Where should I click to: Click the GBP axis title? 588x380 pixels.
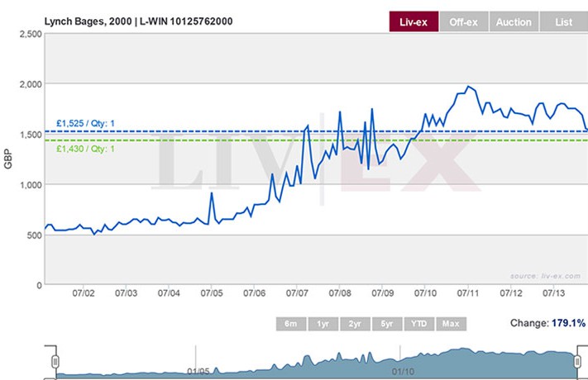pyautogui.click(x=8, y=159)
